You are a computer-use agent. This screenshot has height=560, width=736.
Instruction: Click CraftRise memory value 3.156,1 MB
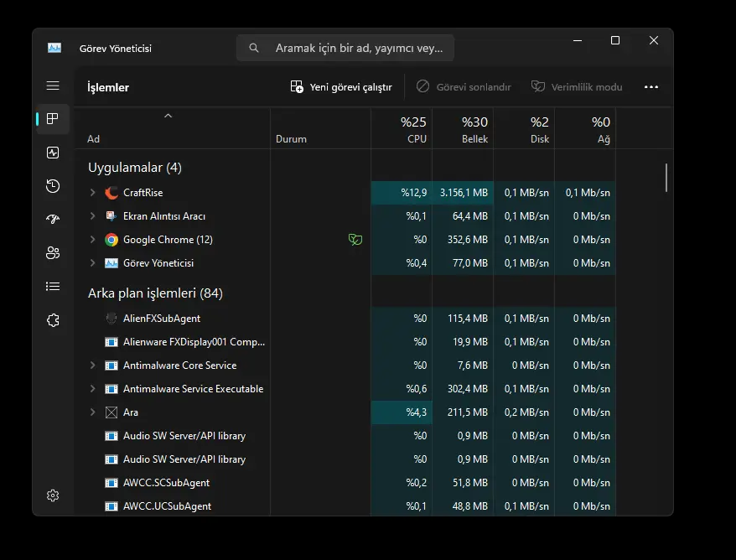click(x=464, y=193)
